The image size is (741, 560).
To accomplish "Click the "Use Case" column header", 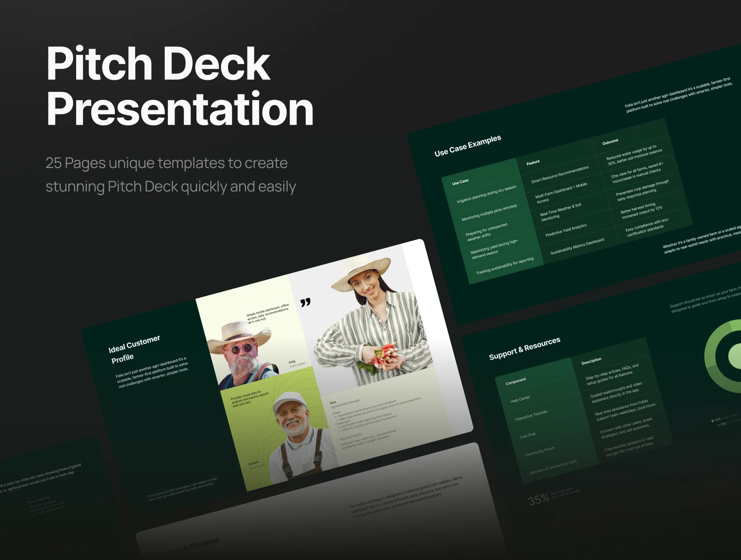I will pyautogui.click(x=460, y=182).
